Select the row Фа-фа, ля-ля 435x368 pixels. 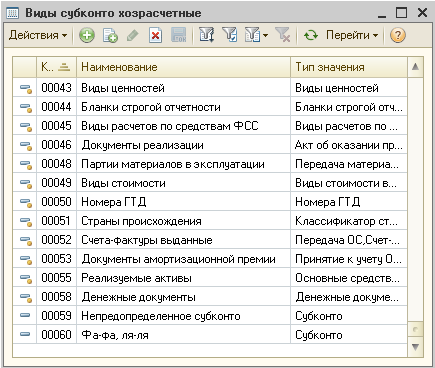[x=210, y=335]
